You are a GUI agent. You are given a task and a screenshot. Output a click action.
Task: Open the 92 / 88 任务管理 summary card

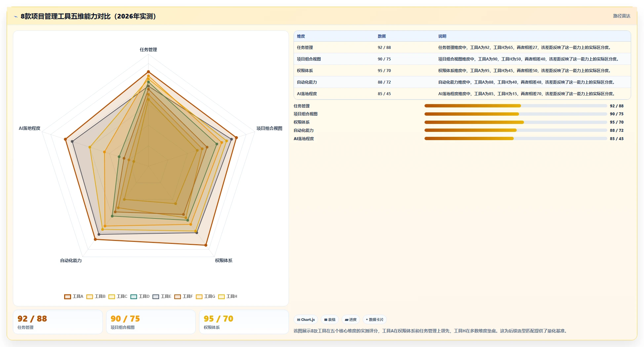58,322
